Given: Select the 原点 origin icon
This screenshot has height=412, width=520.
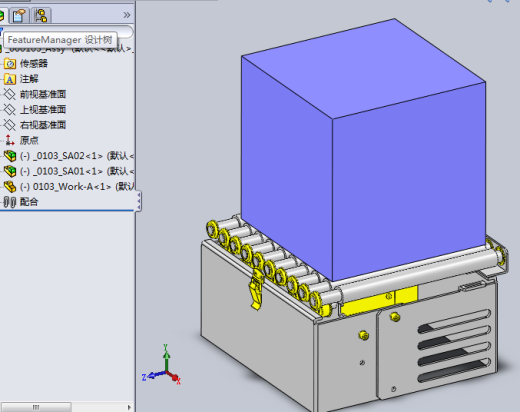Looking at the screenshot, I should 10,140.
